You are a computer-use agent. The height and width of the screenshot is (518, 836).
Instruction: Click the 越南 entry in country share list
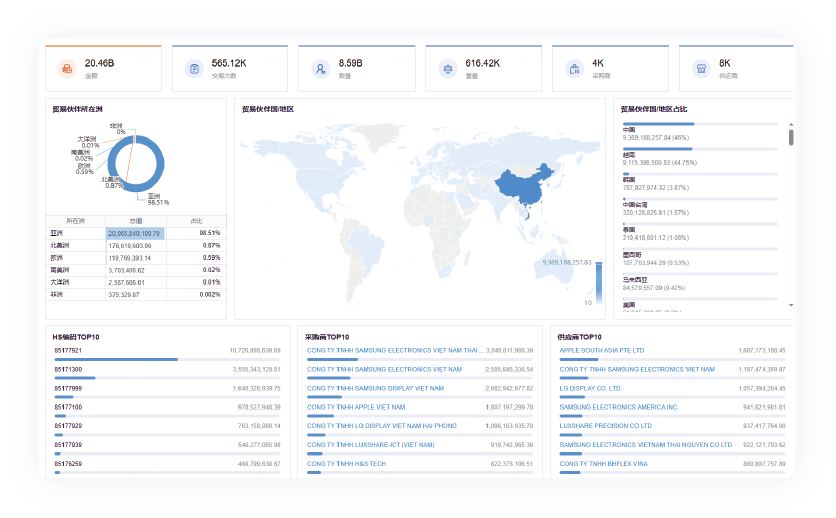pos(629,155)
